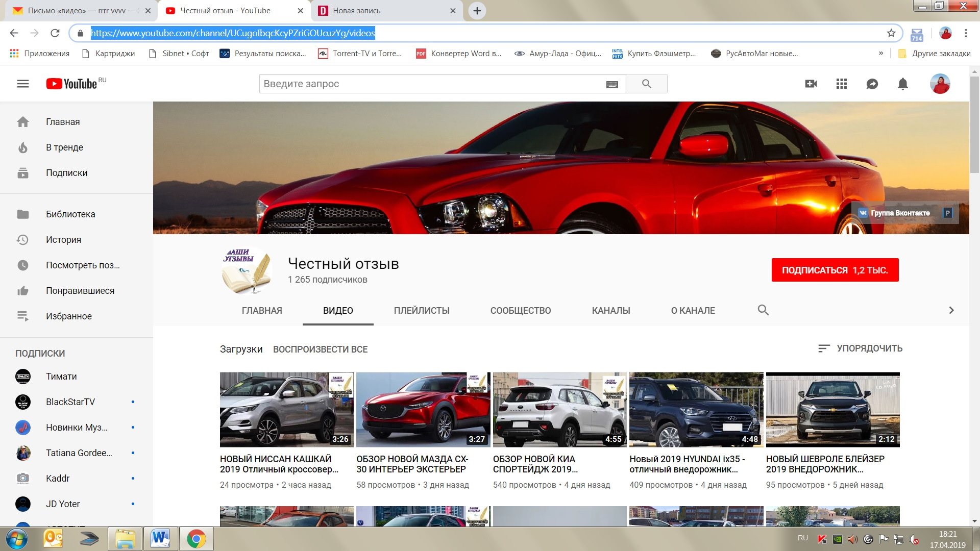This screenshot has width=980, height=551.
Task: Go to YouTube home via the logo
Action: (71, 84)
